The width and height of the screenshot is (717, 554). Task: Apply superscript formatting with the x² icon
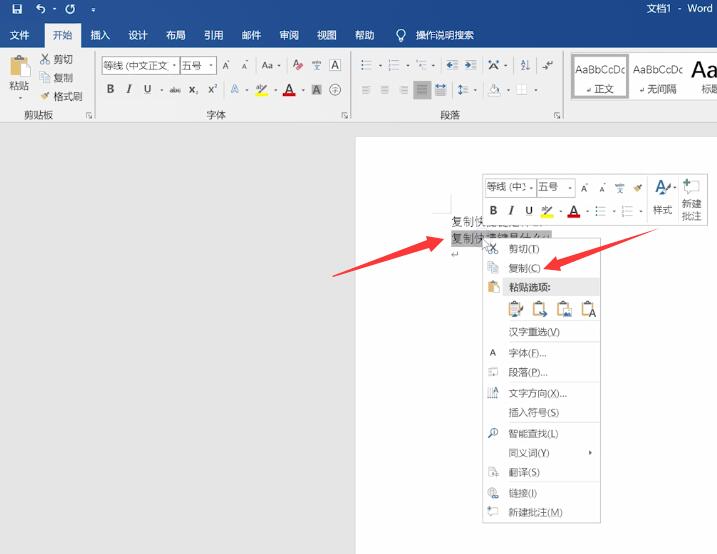[213, 90]
